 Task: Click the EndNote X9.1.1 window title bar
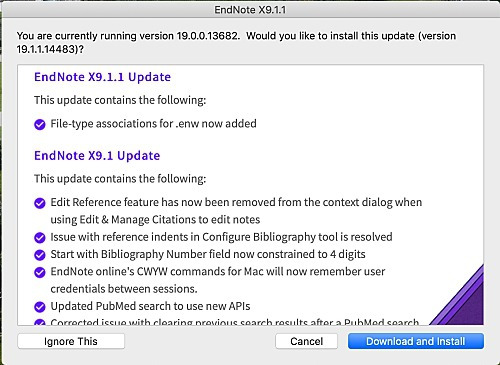(x=250, y=9)
